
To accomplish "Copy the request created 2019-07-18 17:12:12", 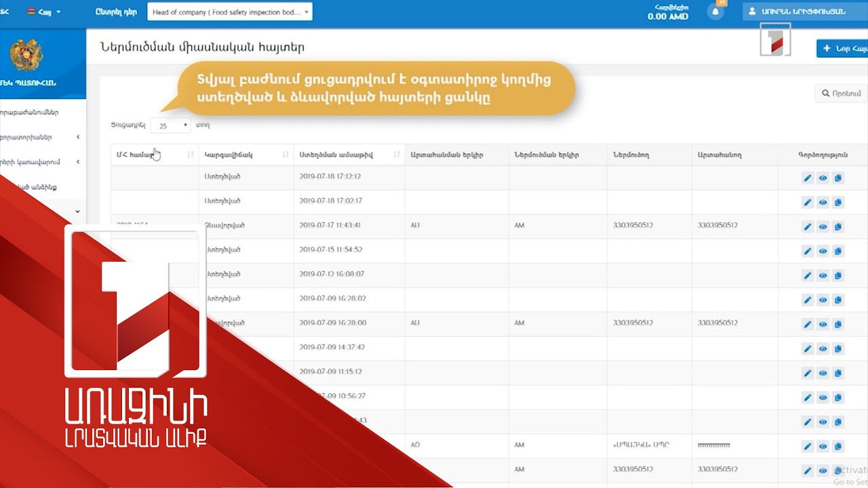I will [838, 178].
